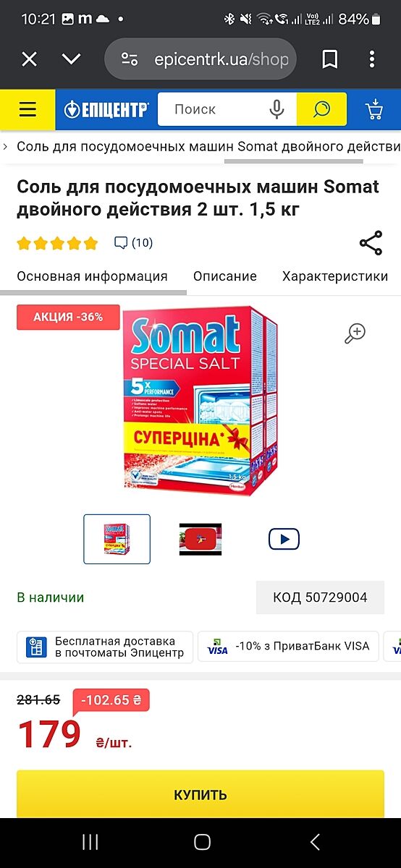Tap the Поиск search input field
Image resolution: width=401 pixels, height=868 pixels.
coord(211,110)
